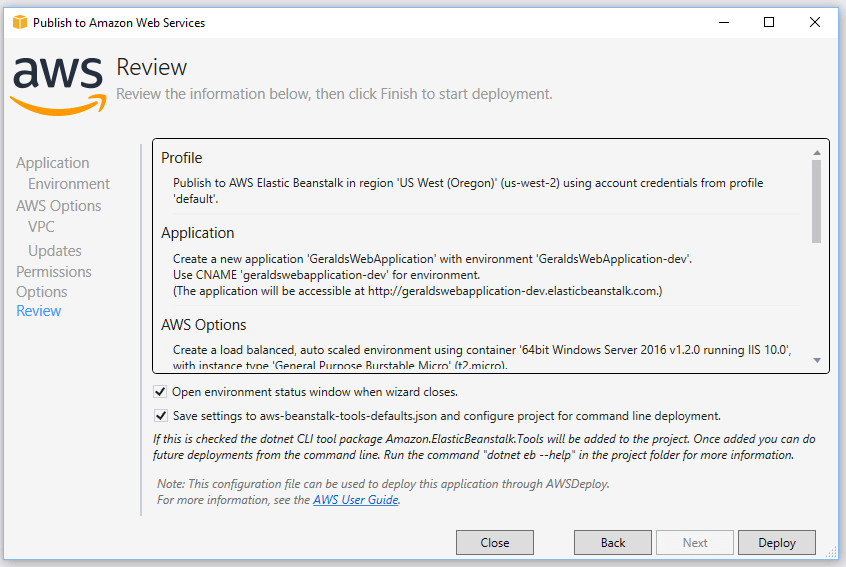Click the 'Review' page title
This screenshot has width=846, height=567.
tap(152, 67)
